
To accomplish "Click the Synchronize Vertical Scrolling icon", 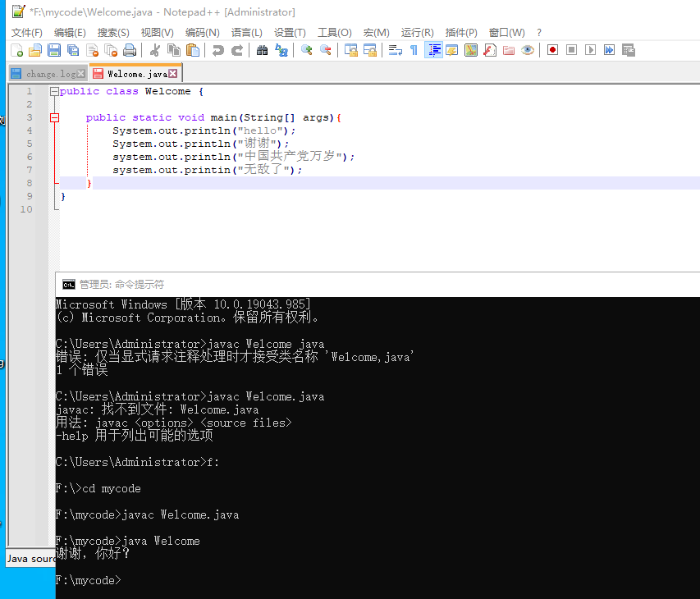I will tap(351, 50).
